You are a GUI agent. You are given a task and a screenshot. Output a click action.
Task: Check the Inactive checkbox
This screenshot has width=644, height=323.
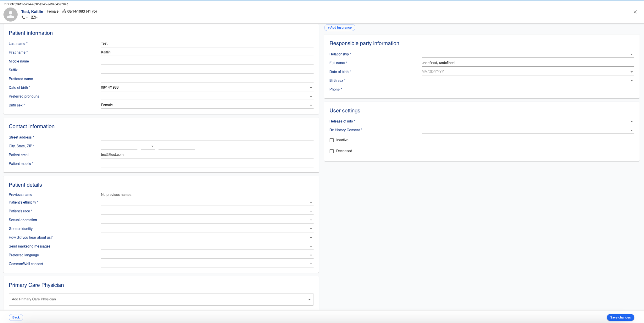[x=331, y=140]
